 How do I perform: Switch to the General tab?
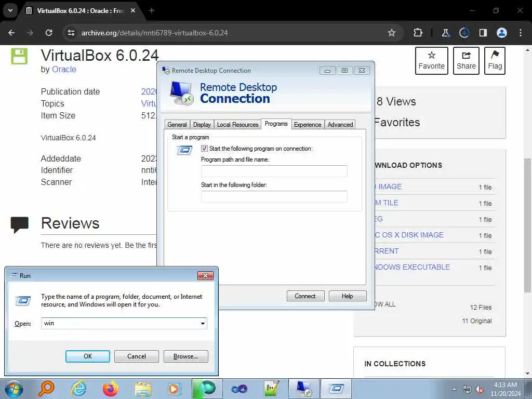(177, 125)
